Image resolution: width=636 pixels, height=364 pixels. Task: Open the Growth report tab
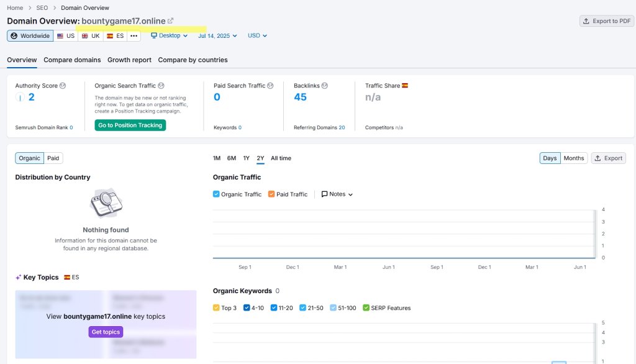coord(129,60)
